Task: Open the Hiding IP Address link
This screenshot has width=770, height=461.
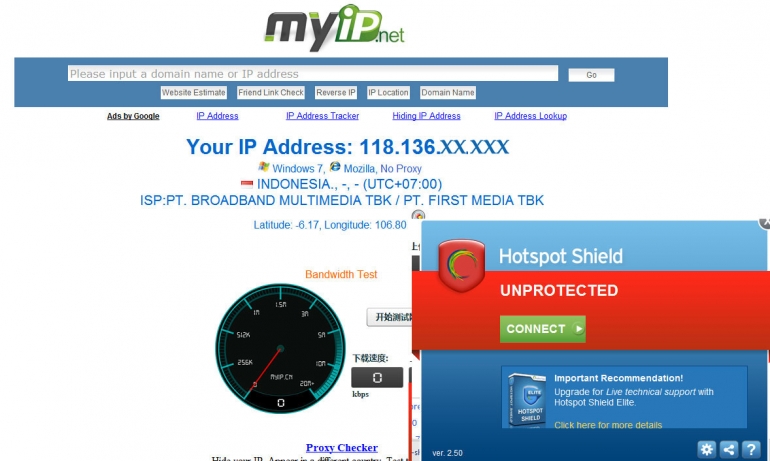Action: pyautogui.click(x=426, y=116)
